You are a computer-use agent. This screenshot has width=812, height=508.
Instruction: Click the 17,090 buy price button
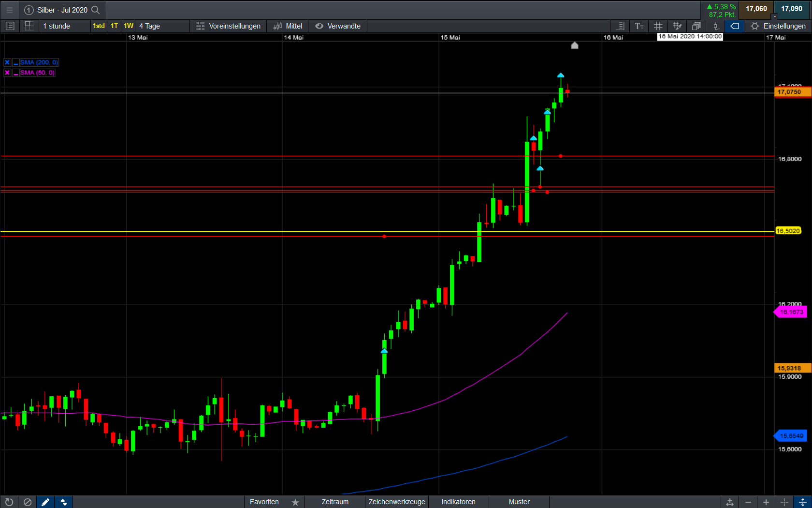[792, 9]
